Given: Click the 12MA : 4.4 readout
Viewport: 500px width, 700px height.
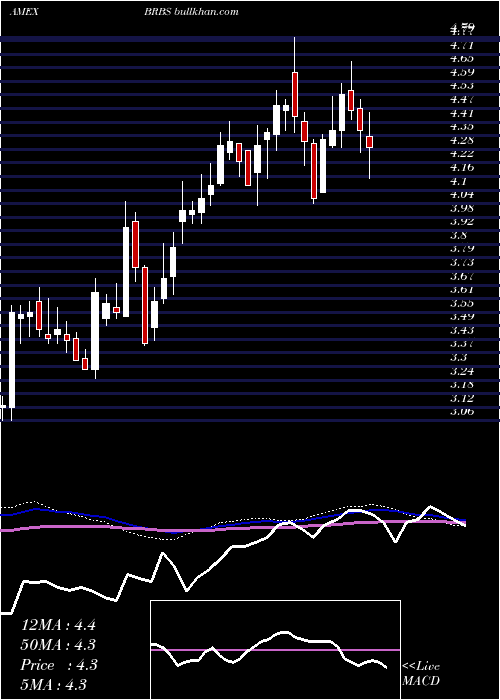Looking at the screenshot, I should (x=58, y=625).
